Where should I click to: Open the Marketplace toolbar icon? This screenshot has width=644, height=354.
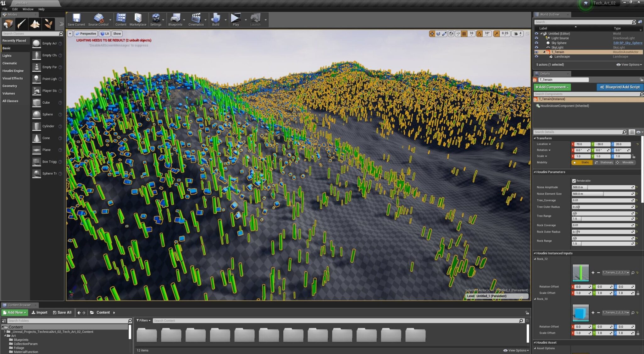click(x=138, y=18)
